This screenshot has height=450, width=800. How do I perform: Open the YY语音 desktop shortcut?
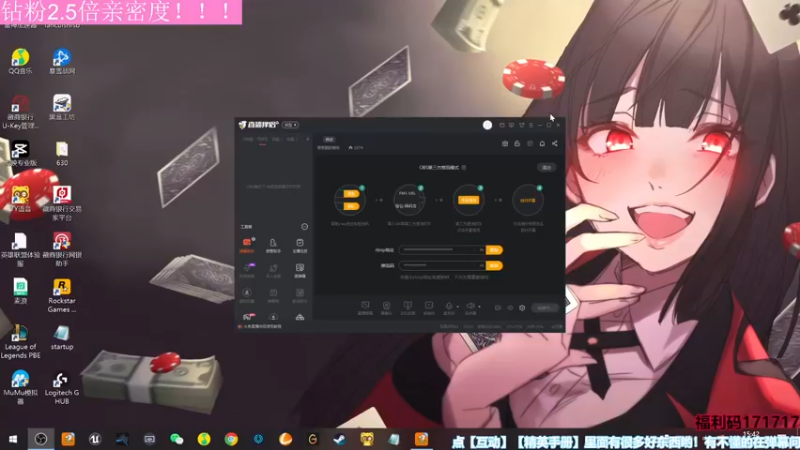(x=20, y=199)
